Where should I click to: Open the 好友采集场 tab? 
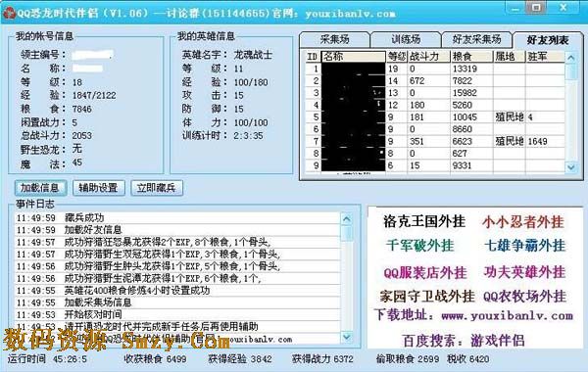(476, 39)
